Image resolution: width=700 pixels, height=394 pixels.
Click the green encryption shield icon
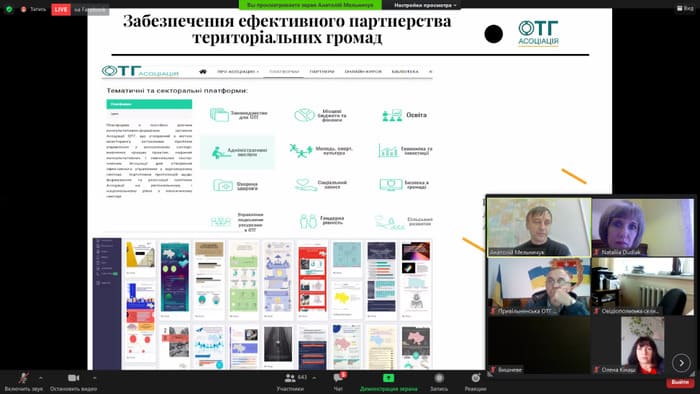click(x=9, y=9)
